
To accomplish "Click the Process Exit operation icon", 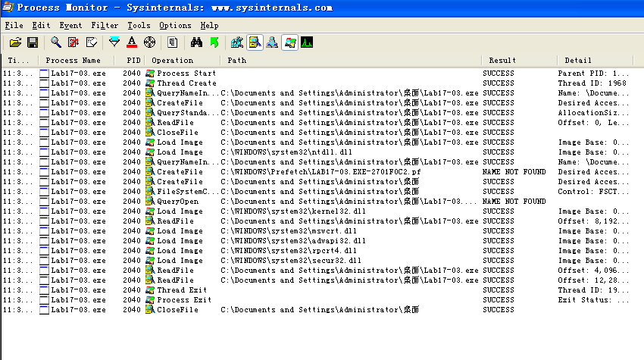I will 150,300.
